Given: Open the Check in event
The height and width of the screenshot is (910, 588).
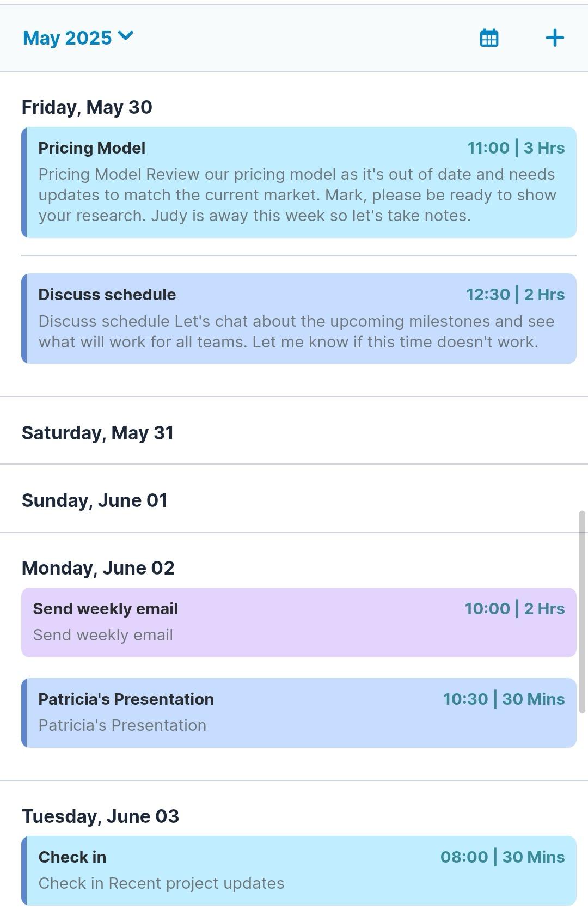Looking at the screenshot, I should (x=298, y=870).
